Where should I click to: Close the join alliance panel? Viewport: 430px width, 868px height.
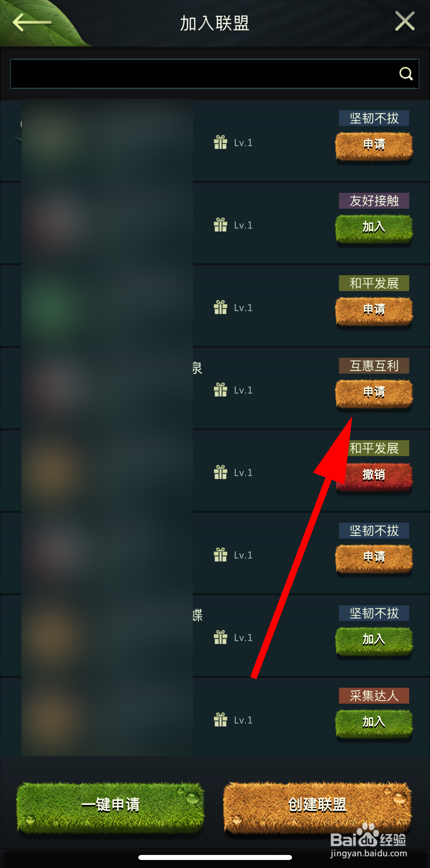[x=405, y=21]
